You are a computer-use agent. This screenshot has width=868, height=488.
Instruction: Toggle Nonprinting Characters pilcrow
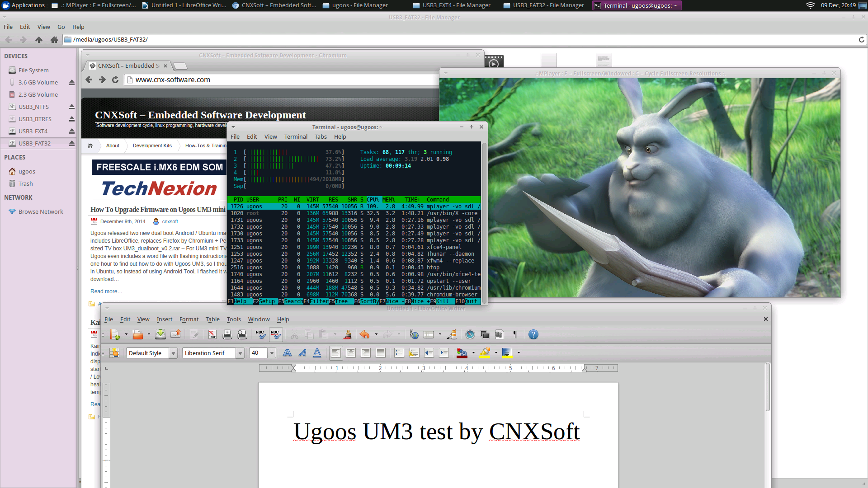[515, 335]
